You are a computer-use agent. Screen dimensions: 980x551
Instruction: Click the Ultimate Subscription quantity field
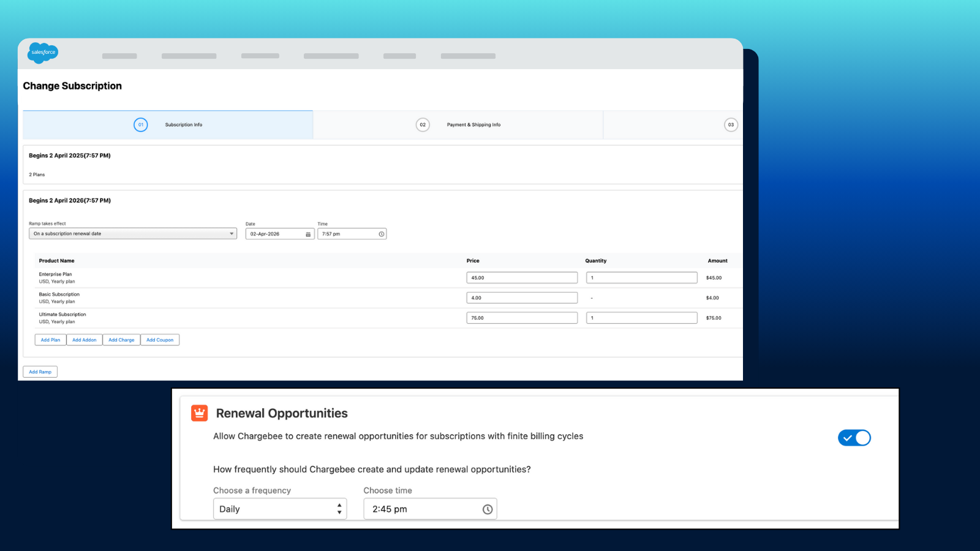point(641,318)
